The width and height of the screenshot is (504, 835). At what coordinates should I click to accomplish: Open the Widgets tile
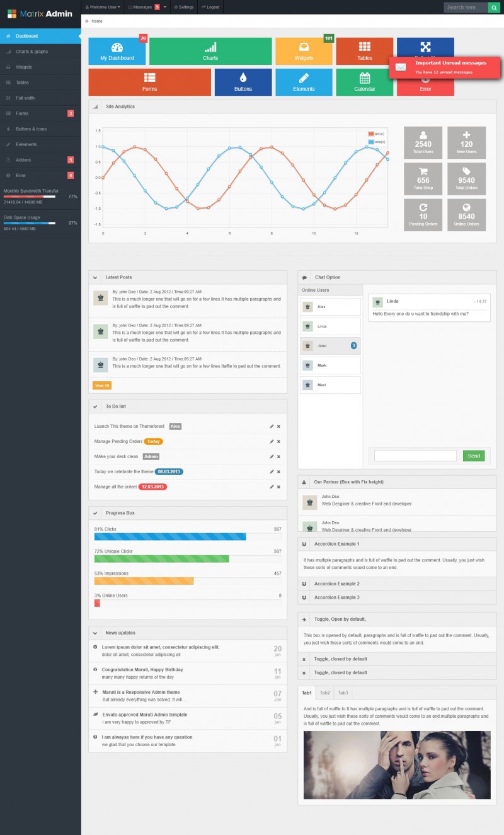coord(304,51)
